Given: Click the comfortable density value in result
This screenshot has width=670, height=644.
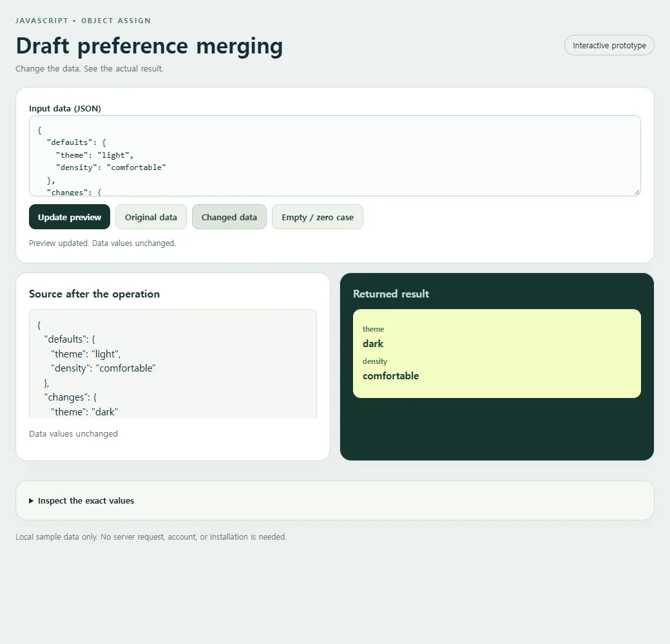Looking at the screenshot, I should point(390,376).
